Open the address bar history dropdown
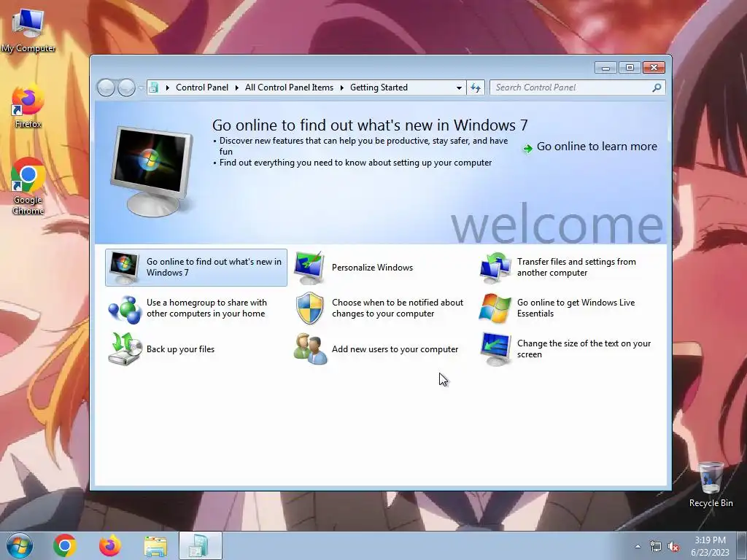Viewport: 747px width, 560px height. 459,87
